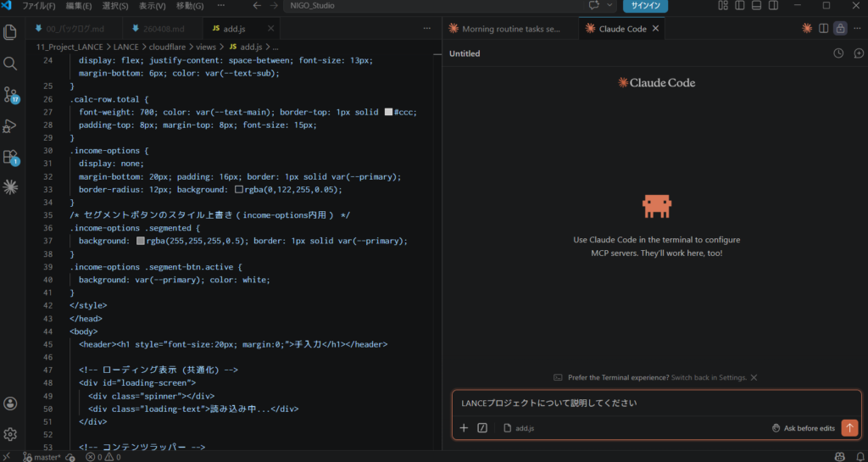Open the Run and Debug view
Image resolution: width=868 pixels, height=462 pixels.
click(x=10, y=125)
